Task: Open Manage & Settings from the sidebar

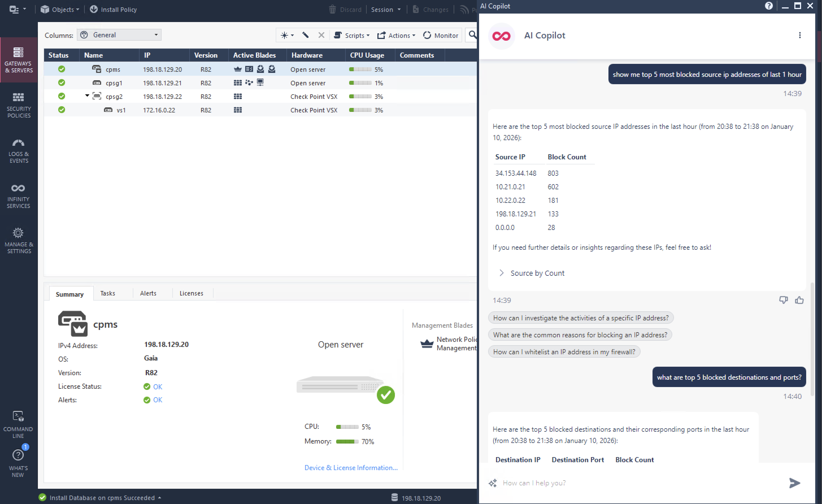Action: tap(19, 241)
